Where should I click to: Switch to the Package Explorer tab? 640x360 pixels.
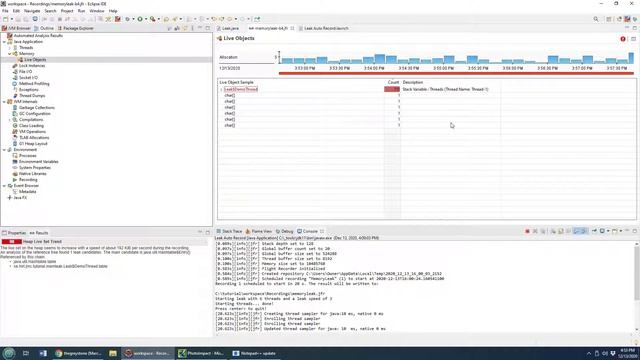coord(76,28)
